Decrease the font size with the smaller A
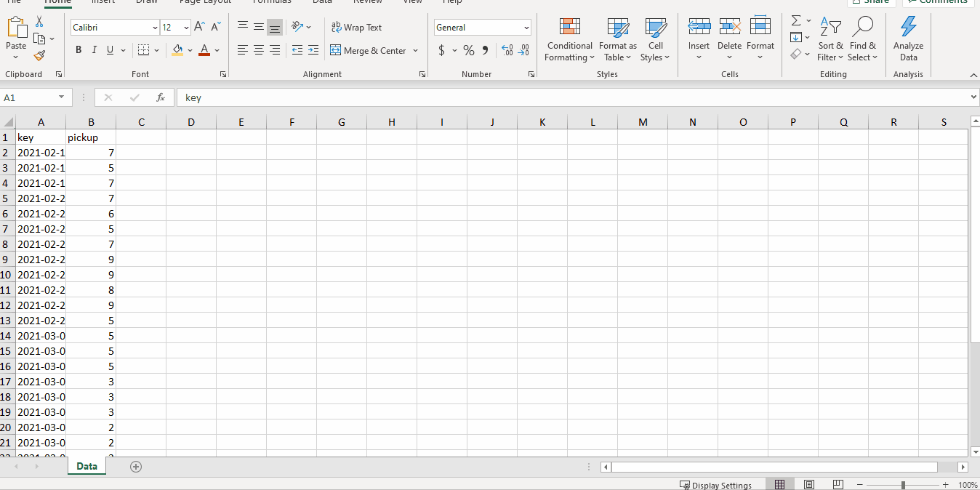This screenshot has height=490, width=980. (x=216, y=27)
